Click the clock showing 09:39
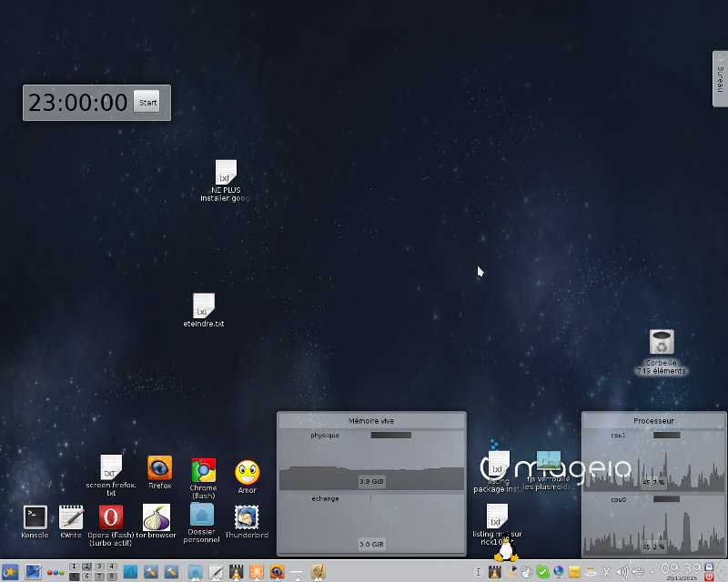 tap(682, 568)
